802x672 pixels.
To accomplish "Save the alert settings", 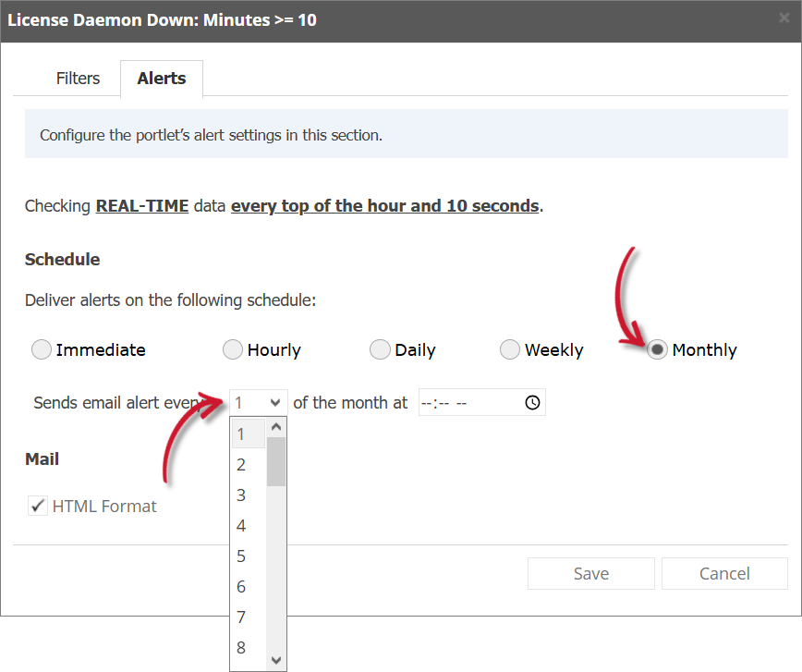I will [590, 573].
